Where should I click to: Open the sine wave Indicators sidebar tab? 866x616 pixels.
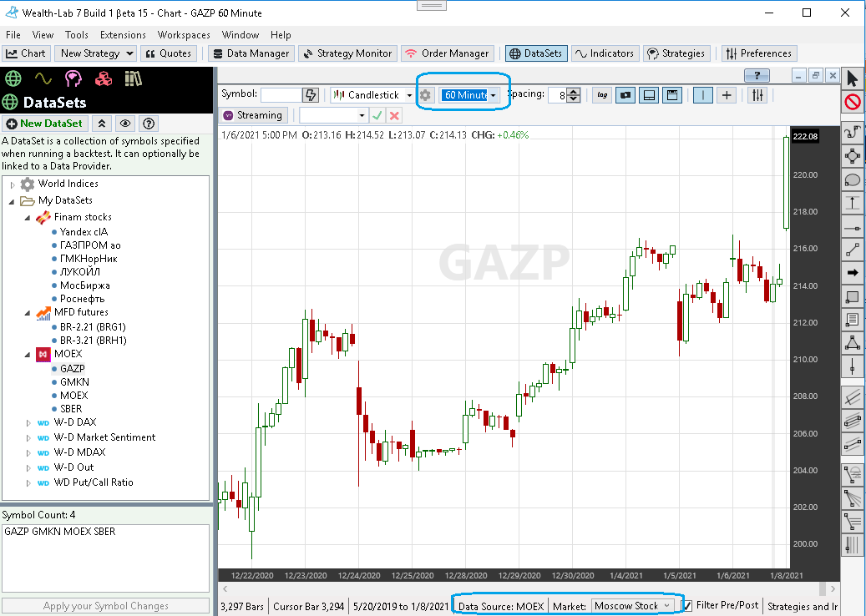[x=43, y=78]
